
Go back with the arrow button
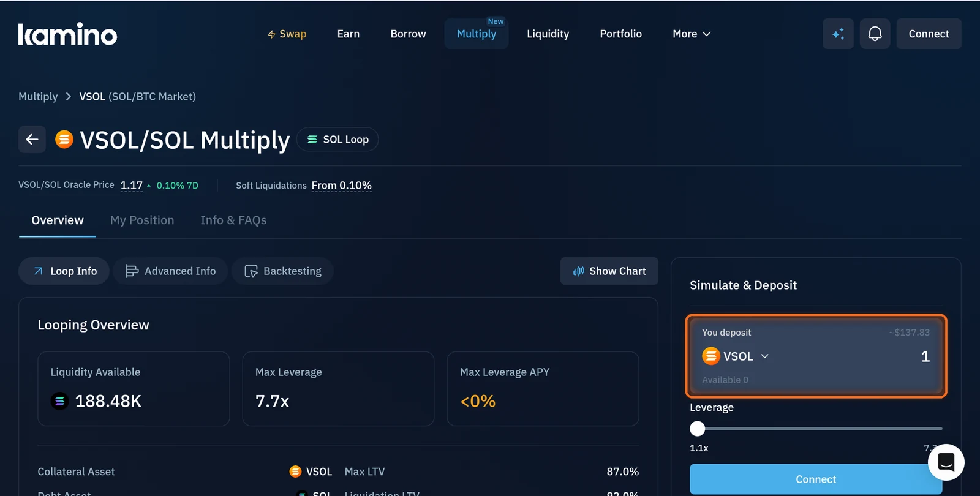click(x=32, y=140)
